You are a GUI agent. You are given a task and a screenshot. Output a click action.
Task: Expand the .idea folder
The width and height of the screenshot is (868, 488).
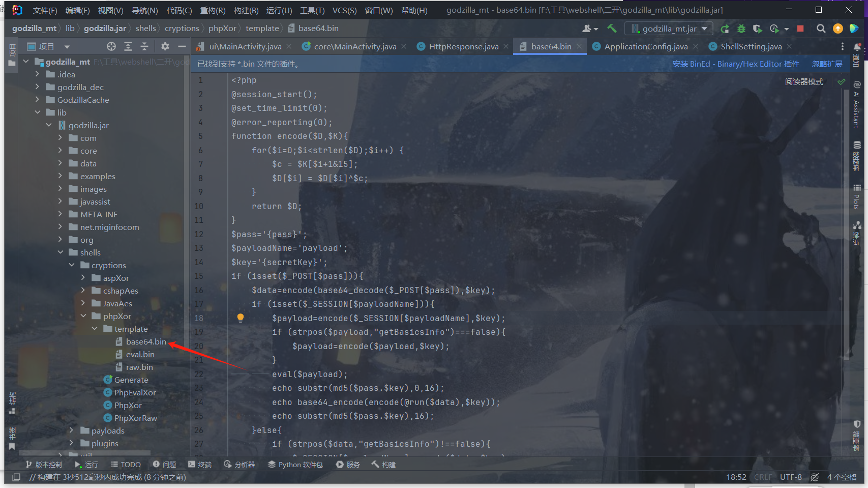tap(38, 74)
